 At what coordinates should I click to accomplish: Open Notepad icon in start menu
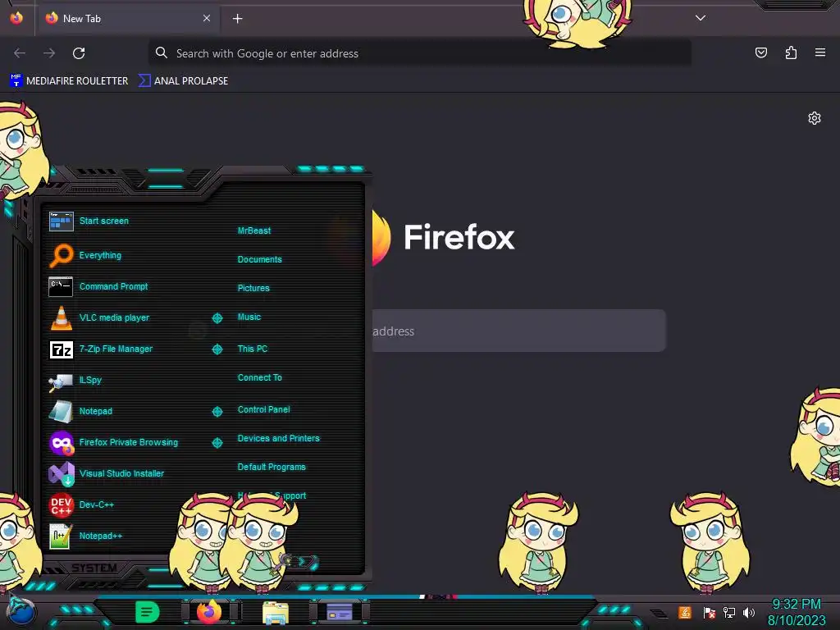(x=61, y=412)
